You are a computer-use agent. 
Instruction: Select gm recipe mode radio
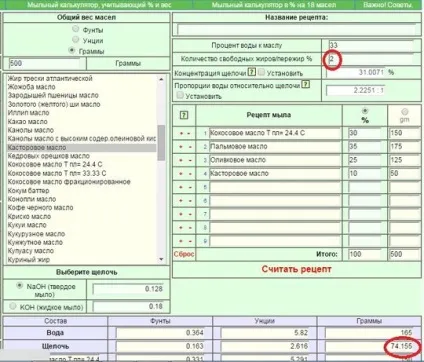405,111
